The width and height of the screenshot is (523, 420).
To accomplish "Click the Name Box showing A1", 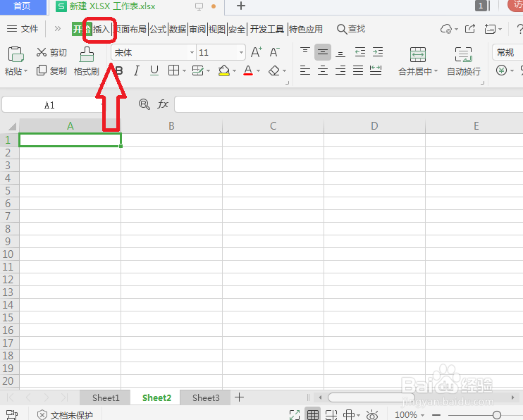I will click(x=49, y=105).
